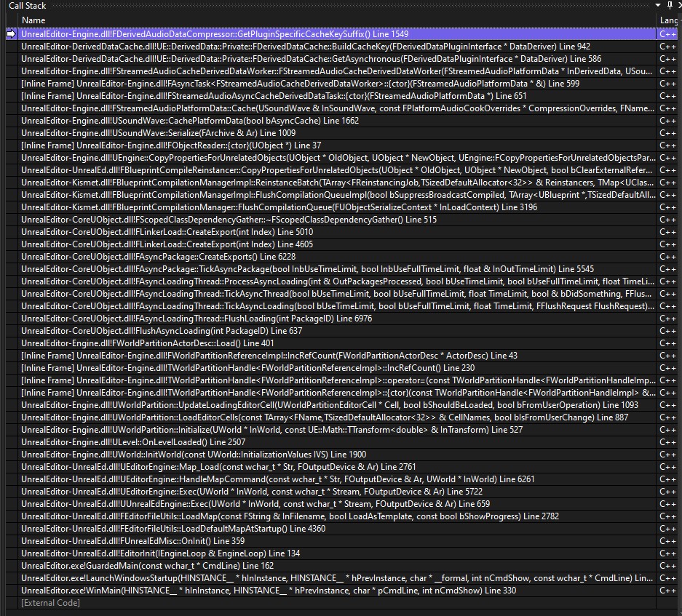Select the FlushCompilationQueueImpl frame row
Screen dimensions: 682x616
click(x=337, y=195)
